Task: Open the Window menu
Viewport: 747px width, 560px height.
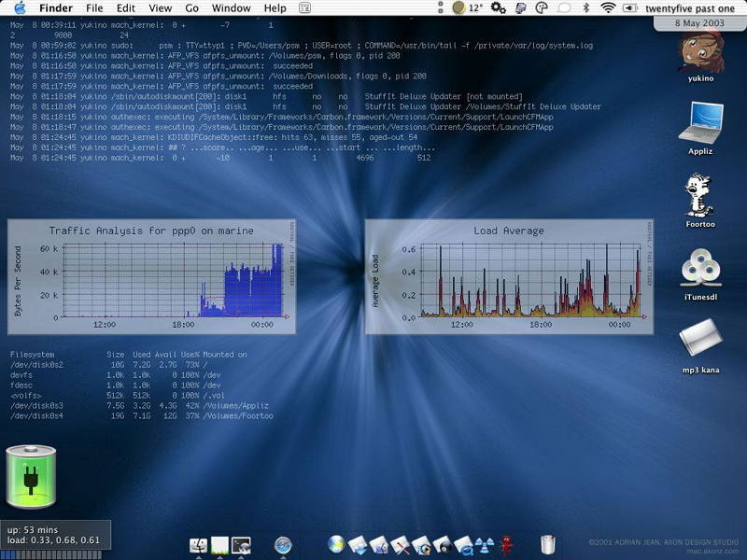Action: coord(231,8)
